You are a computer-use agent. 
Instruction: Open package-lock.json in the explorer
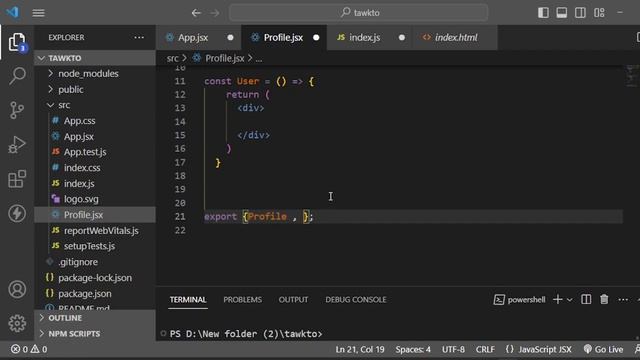coord(95,278)
